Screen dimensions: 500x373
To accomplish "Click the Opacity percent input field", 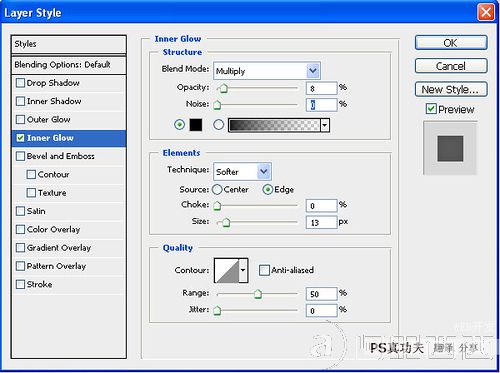I will point(322,88).
